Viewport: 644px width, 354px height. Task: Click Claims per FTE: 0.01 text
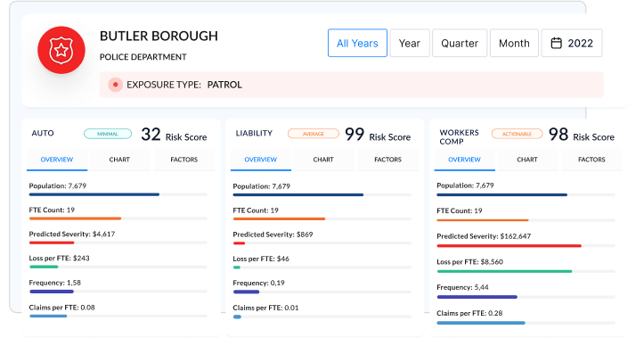265,308
